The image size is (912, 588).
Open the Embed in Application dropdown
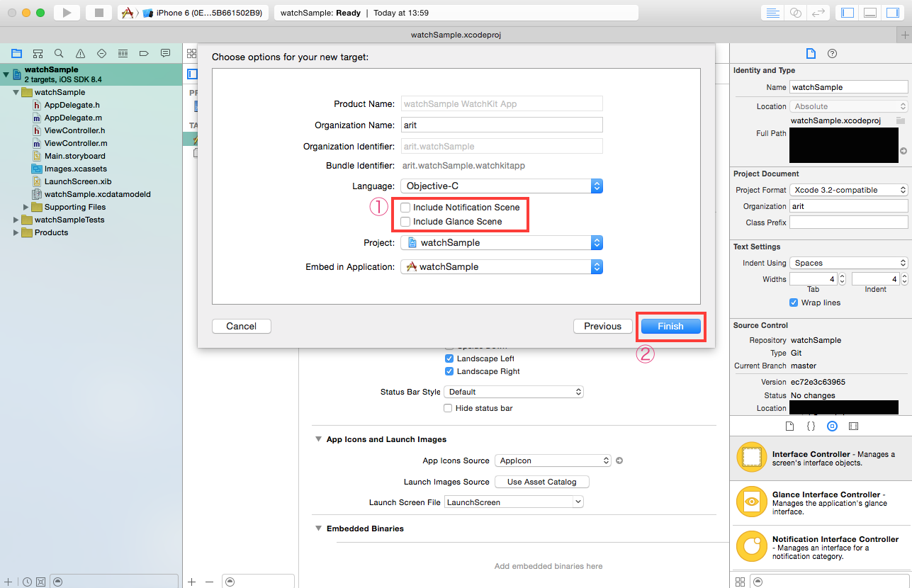point(502,267)
